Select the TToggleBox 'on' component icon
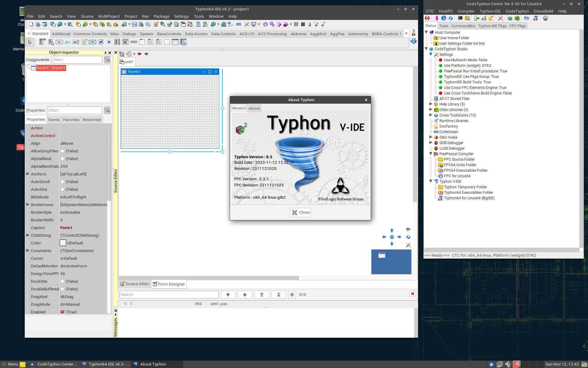Image resolution: width=588 pixels, height=368 pixels. coord(92,42)
